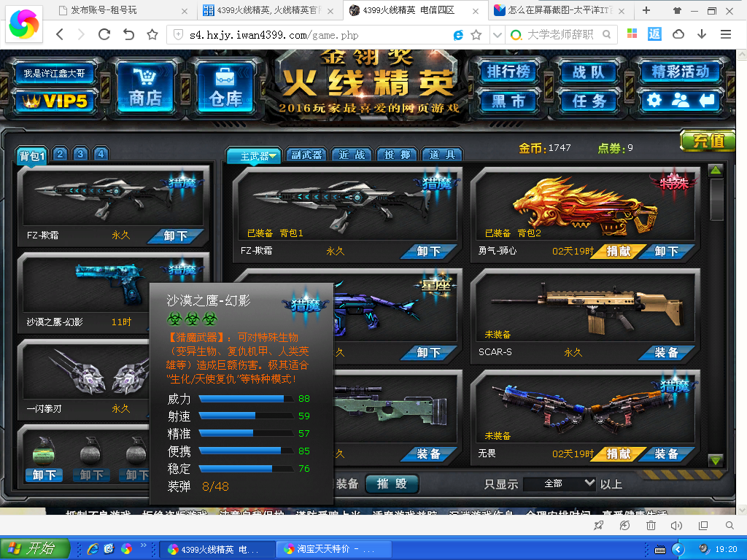Viewport: 747px width, 560px height.
Task: Switch to the 发布账号-租号玩 browser tab
Action: click(124, 10)
